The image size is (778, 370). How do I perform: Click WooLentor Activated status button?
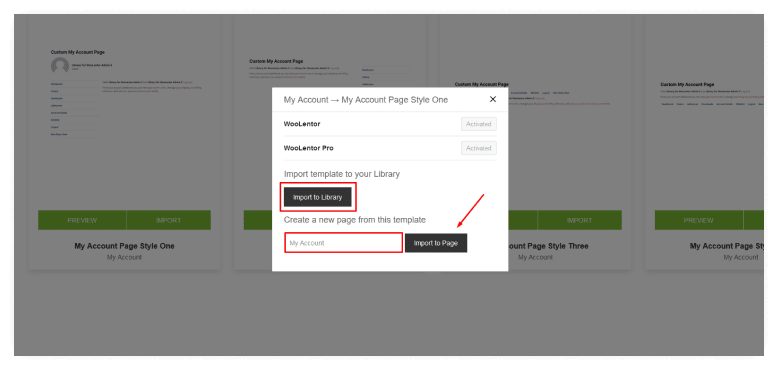click(x=478, y=124)
